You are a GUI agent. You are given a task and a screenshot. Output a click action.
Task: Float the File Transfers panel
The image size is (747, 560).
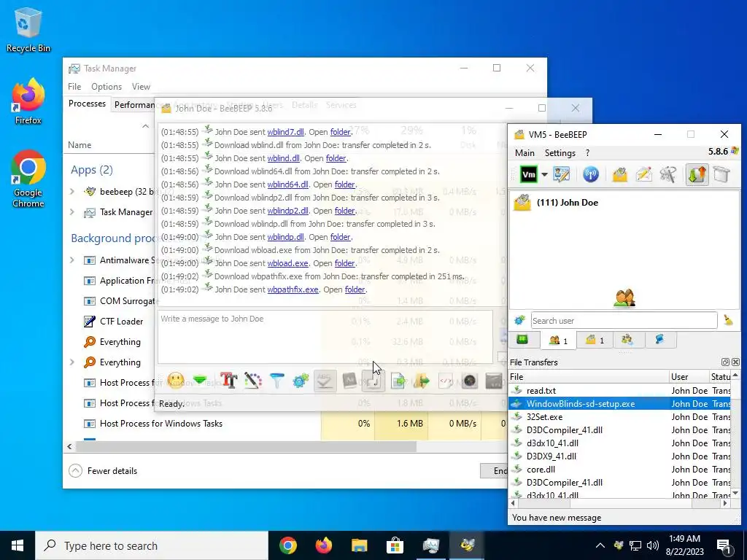pyautogui.click(x=725, y=362)
